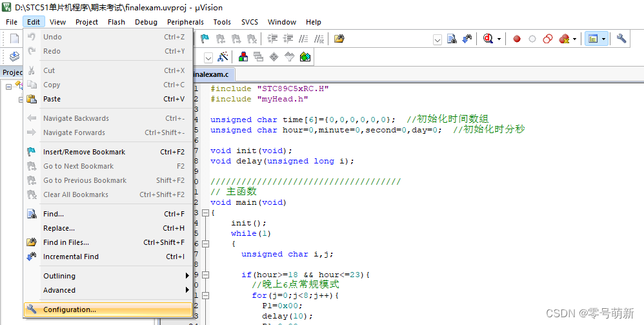Viewport: 644px width, 325px height.
Task: Click the Select Software Packs icon
Action: pos(290,58)
